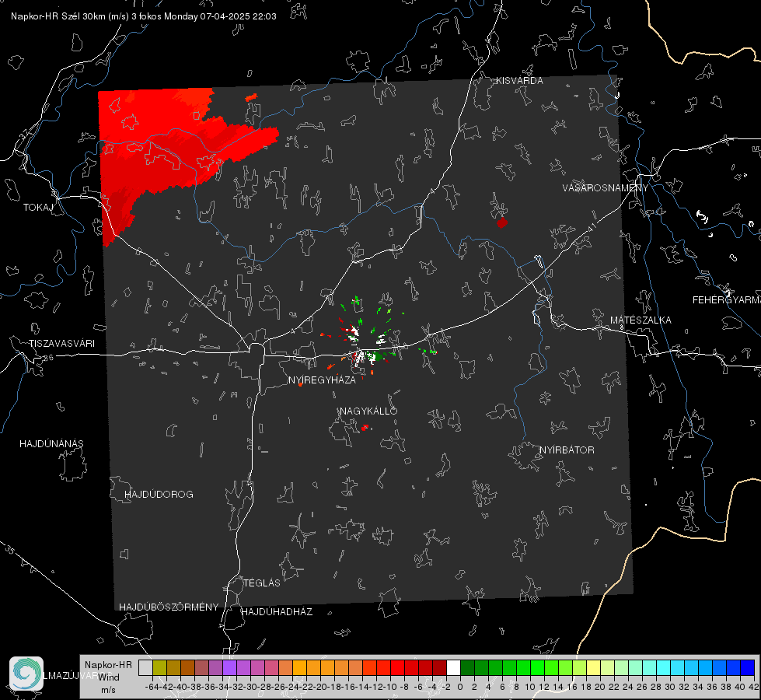Click the HAJDÚHADHÁZ town label
The width and height of the screenshot is (761, 700).
tap(277, 612)
